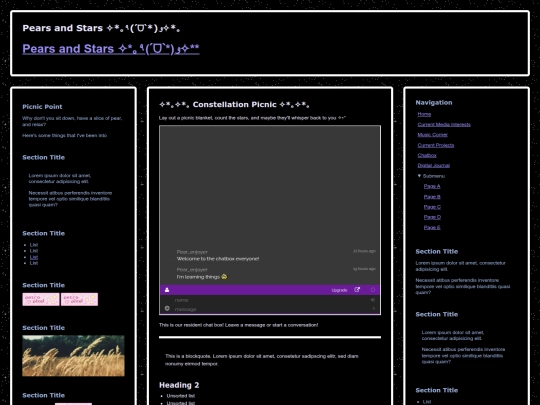The width and height of the screenshot is (540, 405).
Task: Go to Current Media Interests page
Action: click(x=444, y=124)
